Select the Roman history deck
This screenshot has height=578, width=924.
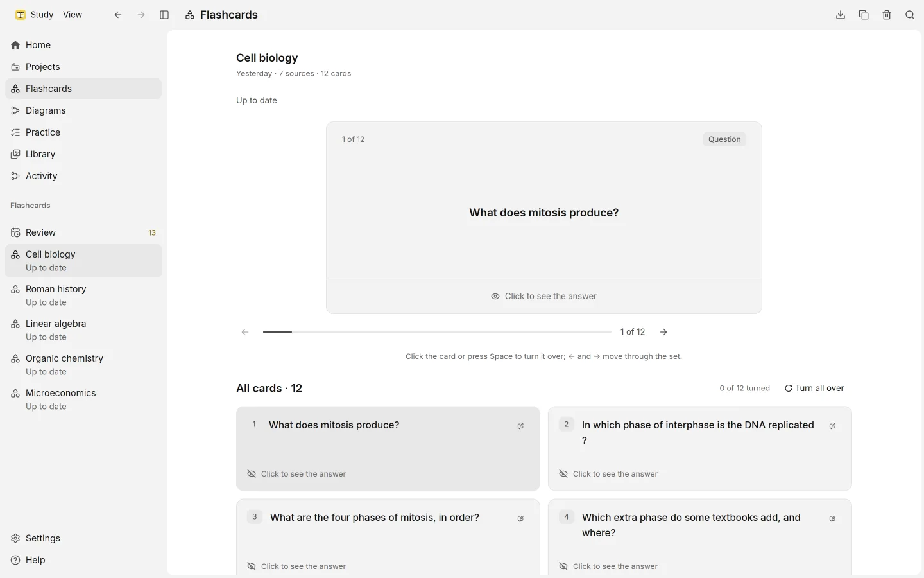click(x=83, y=295)
